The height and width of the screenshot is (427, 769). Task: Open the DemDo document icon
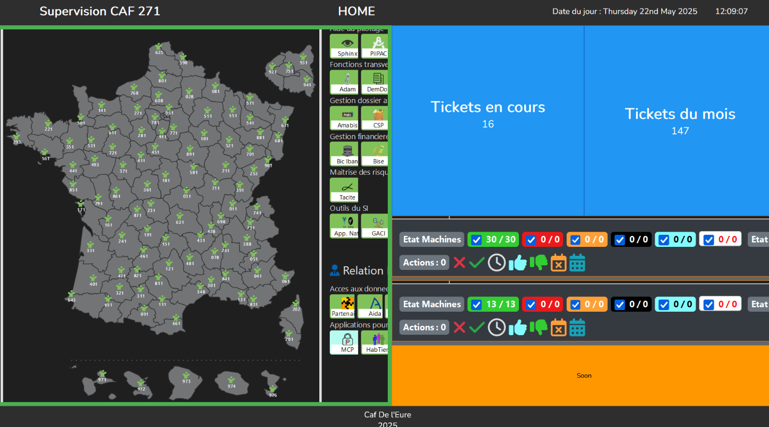click(375, 82)
